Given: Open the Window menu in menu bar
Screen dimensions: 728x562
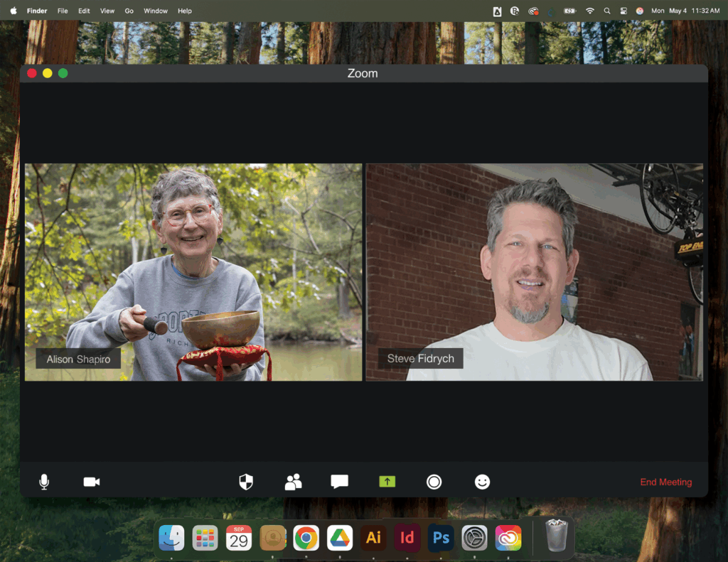Looking at the screenshot, I should (x=156, y=11).
